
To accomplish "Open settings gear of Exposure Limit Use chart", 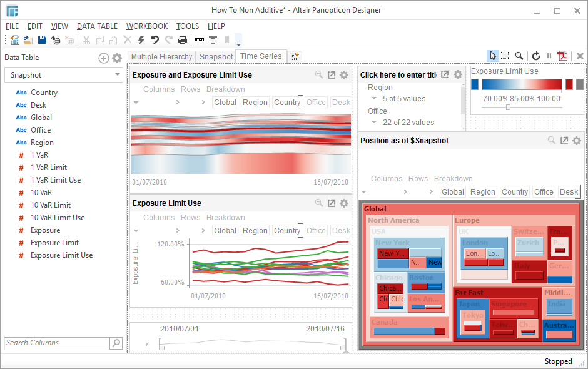I will [344, 203].
